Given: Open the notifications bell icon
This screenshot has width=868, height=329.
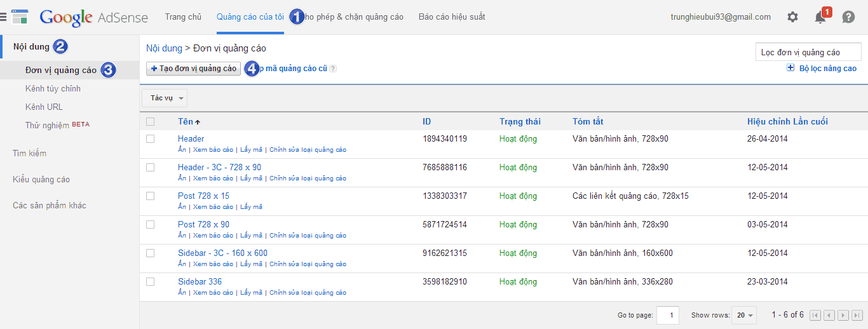Looking at the screenshot, I should click(x=821, y=17).
